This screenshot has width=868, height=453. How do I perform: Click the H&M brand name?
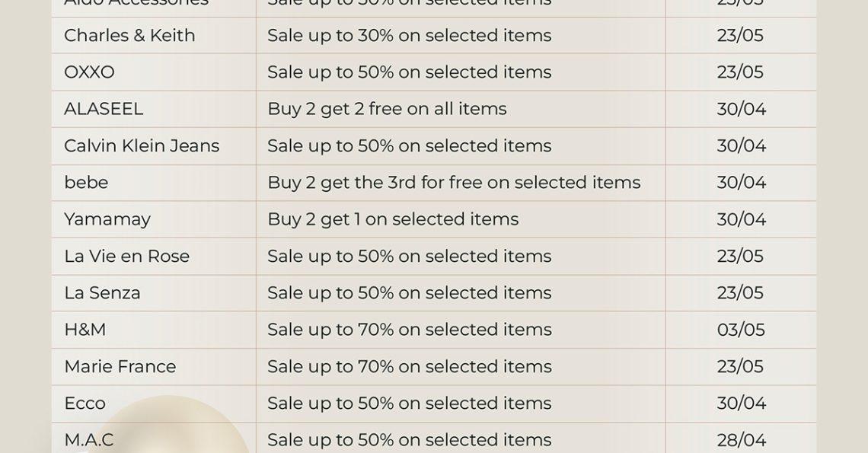(x=85, y=330)
